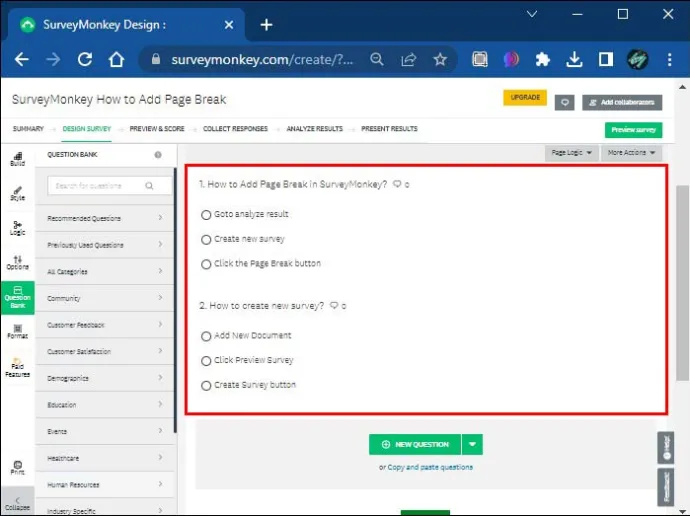Screen dimensions: 690x516
Task: Reload the current page
Action: (x=85, y=59)
